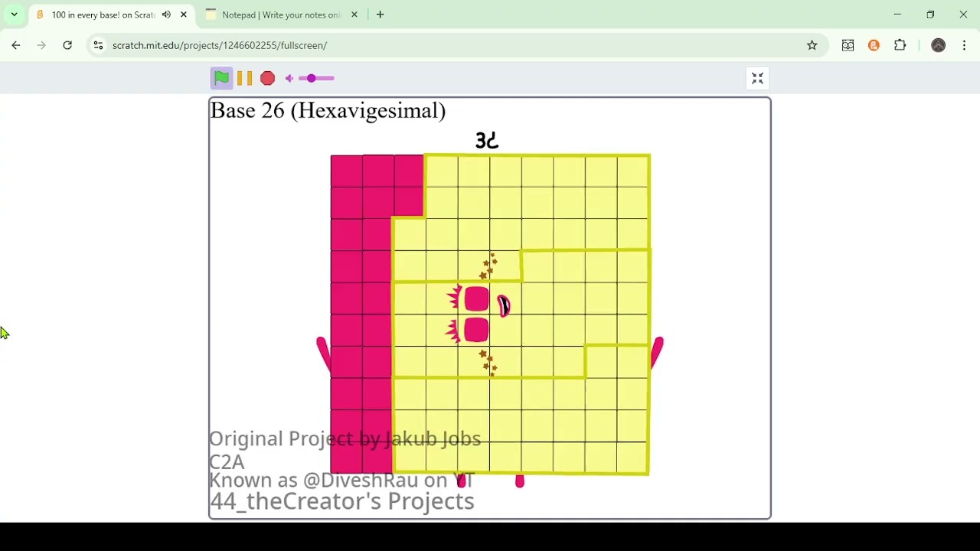This screenshot has height=551, width=980.
Task: Close the Notepad tab
Action: pyautogui.click(x=354, y=15)
